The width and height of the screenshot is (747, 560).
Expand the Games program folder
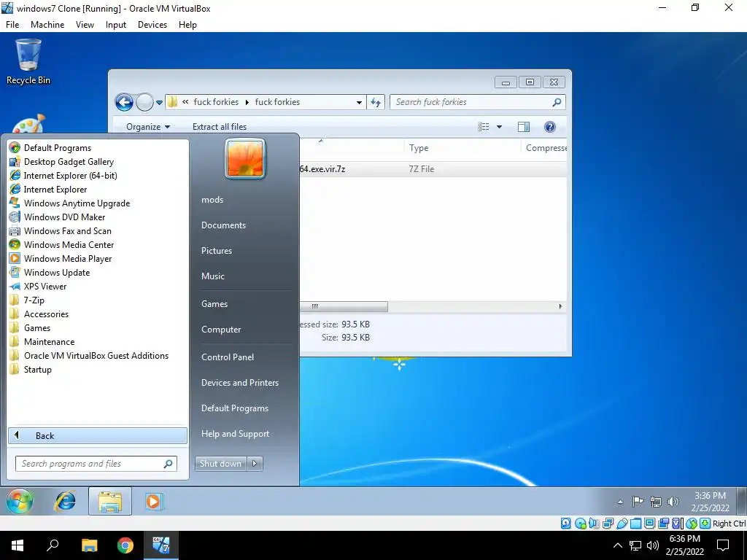point(30,327)
